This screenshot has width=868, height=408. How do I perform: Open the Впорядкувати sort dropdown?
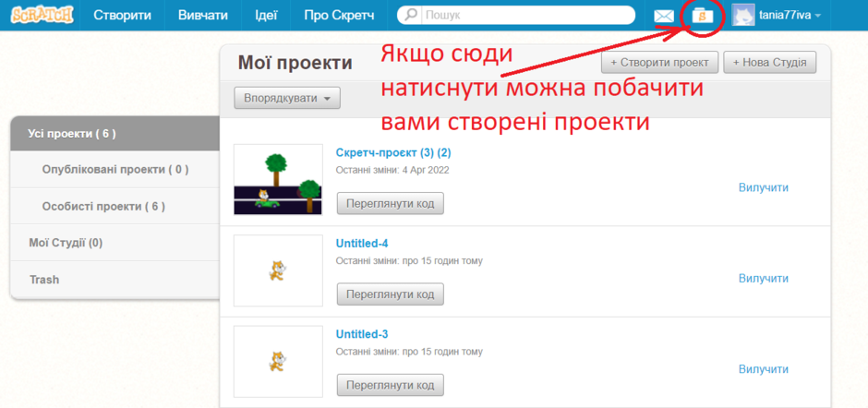tap(287, 99)
